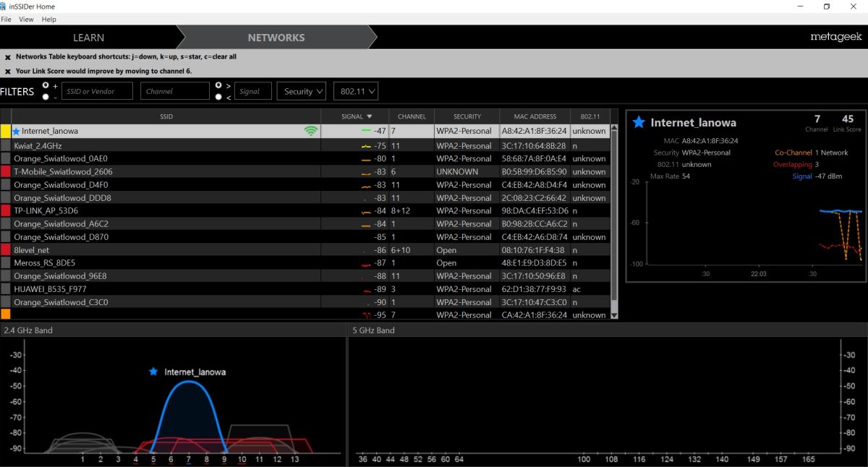Click the 5 GHz Band panel title
This screenshot has width=868, height=467.
click(x=373, y=330)
